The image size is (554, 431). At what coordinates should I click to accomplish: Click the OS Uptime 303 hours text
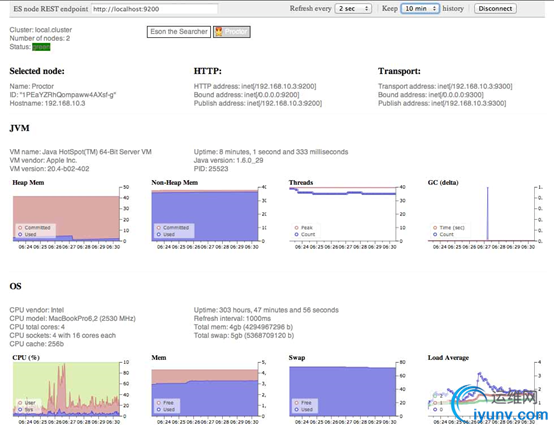click(x=266, y=310)
